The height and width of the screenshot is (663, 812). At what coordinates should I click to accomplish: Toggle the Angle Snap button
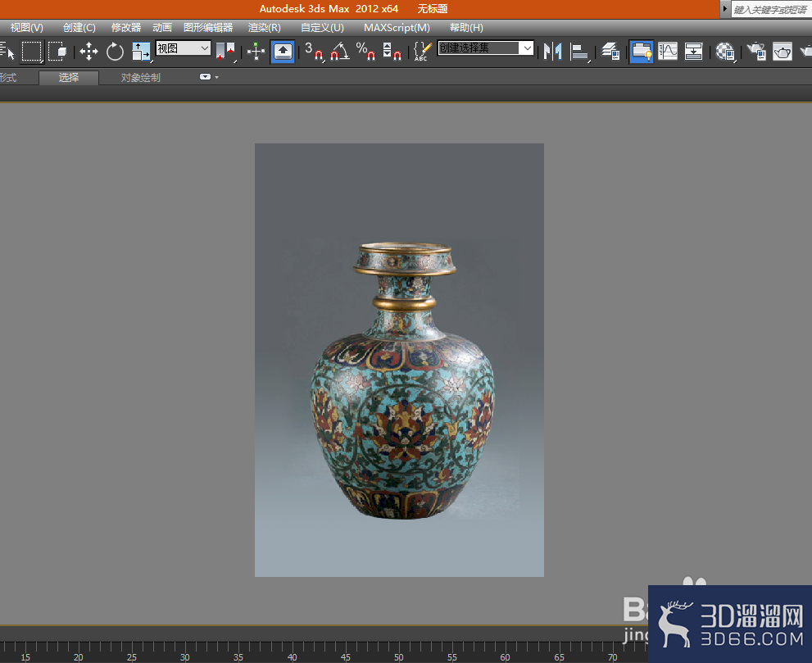pos(340,52)
